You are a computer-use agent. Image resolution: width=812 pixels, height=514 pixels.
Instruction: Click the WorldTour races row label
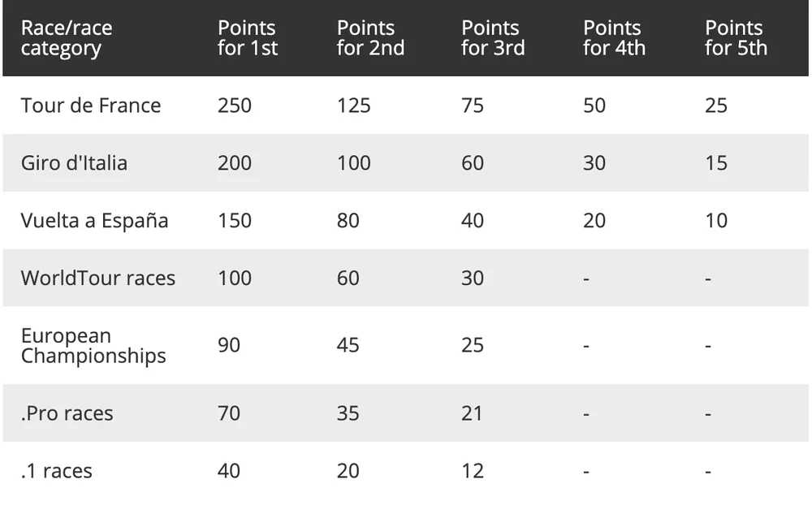(x=98, y=279)
